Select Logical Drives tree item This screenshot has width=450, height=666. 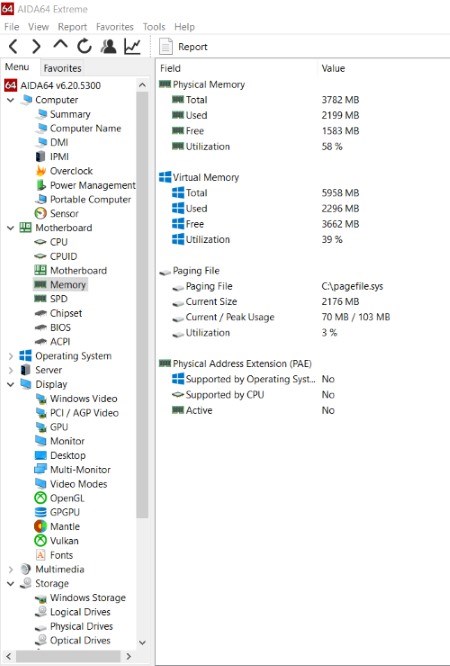click(80, 612)
